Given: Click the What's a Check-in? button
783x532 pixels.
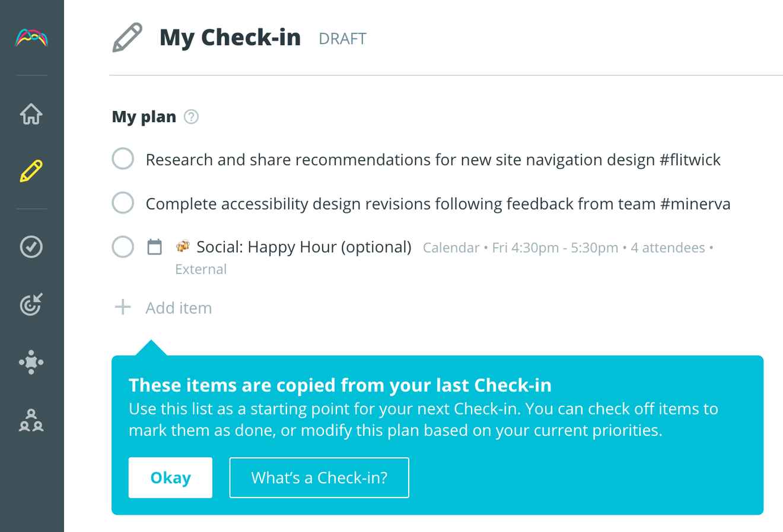Looking at the screenshot, I should [x=319, y=477].
